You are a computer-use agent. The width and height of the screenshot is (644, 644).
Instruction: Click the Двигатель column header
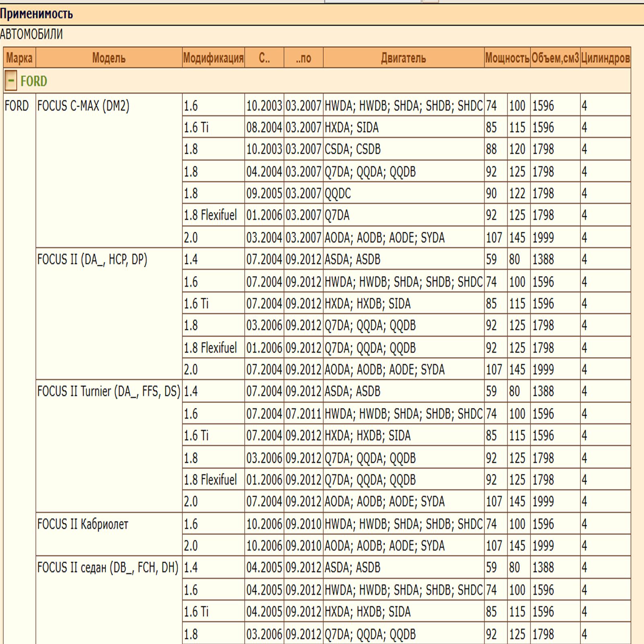(403, 58)
